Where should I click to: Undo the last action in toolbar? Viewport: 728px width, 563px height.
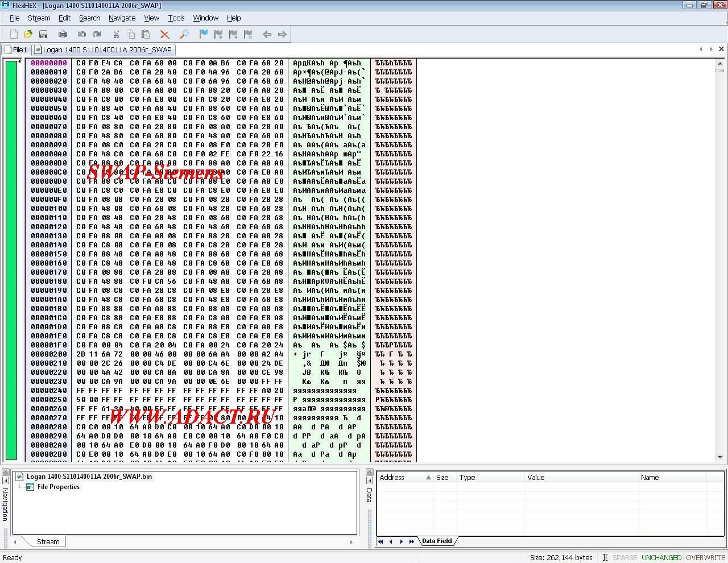tap(82, 35)
